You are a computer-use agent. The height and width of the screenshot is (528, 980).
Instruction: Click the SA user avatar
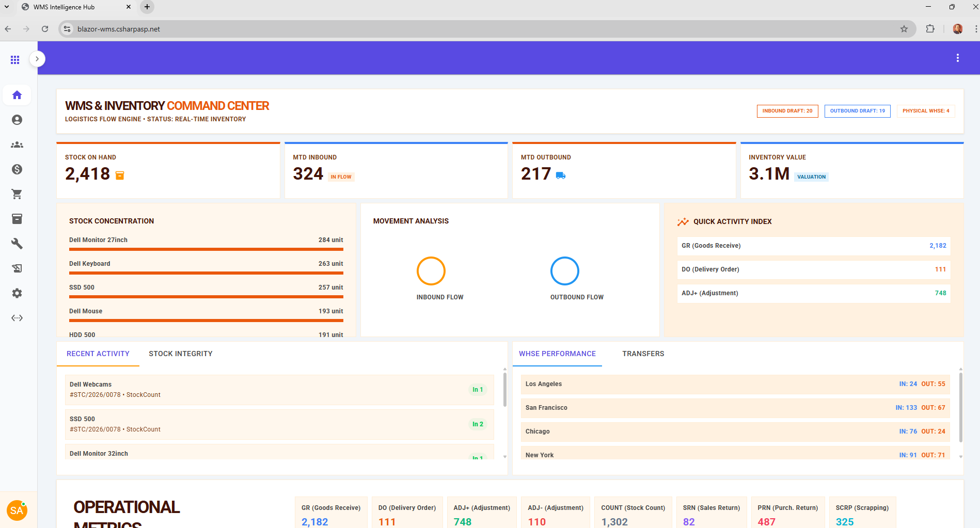[x=17, y=510]
